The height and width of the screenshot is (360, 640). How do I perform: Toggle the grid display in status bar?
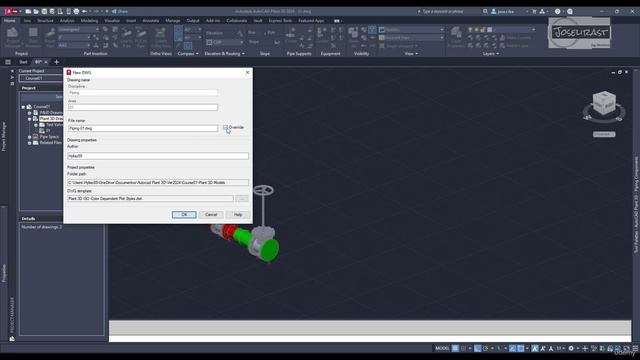pyautogui.click(x=455, y=348)
